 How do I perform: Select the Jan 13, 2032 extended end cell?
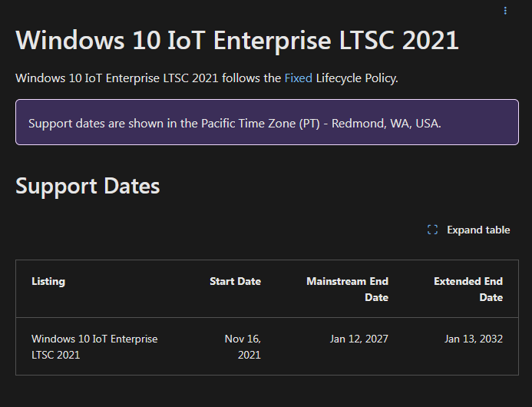tap(474, 339)
